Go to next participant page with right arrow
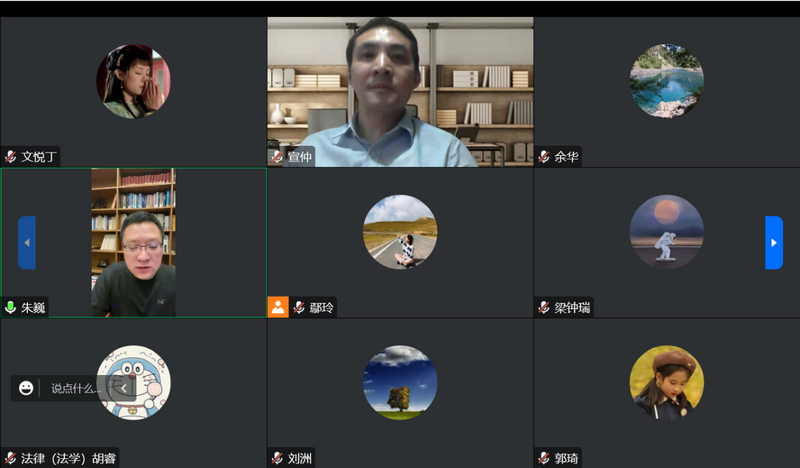The height and width of the screenshot is (468, 800). coord(773,243)
